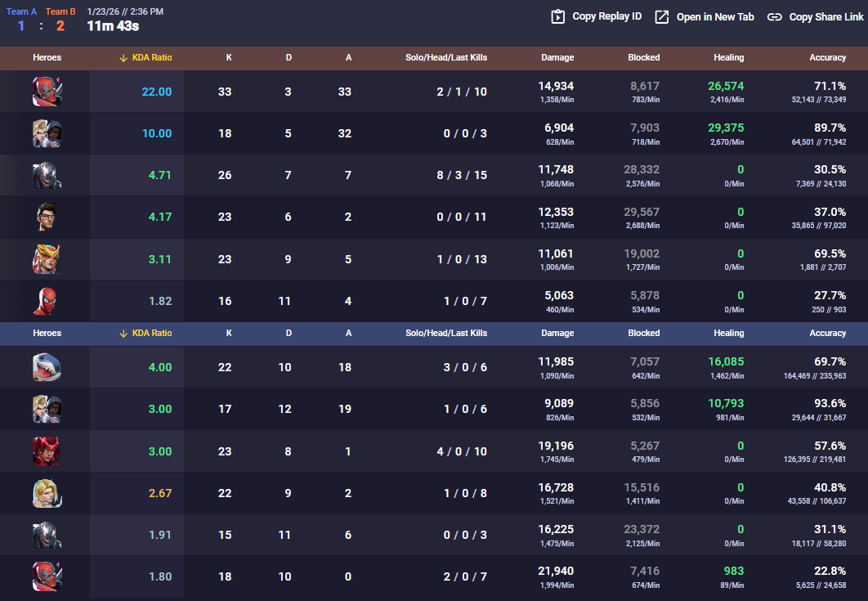Sort top table by Solo/Head/Last Kills
The width and height of the screenshot is (868, 601).
point(446,57)
